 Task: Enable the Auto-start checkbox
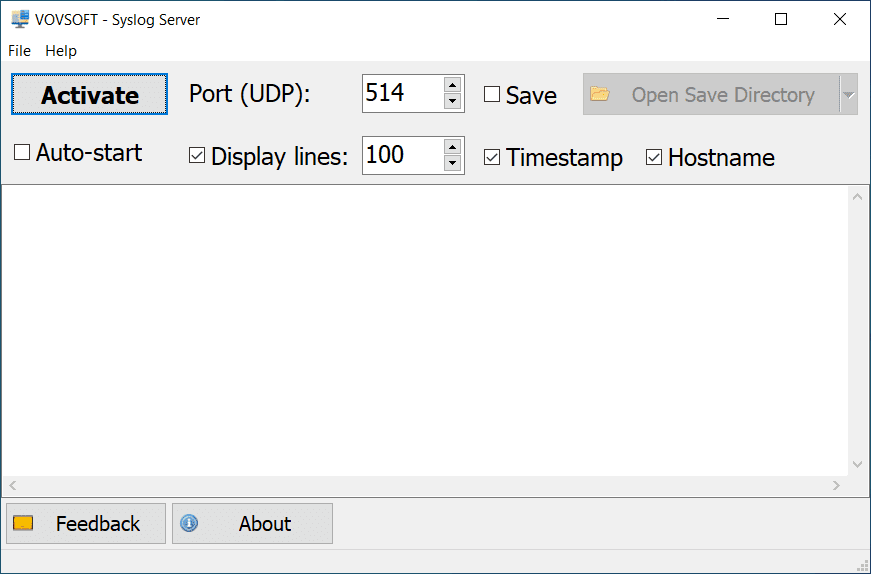pyautogui.click(x=22, y=152)
